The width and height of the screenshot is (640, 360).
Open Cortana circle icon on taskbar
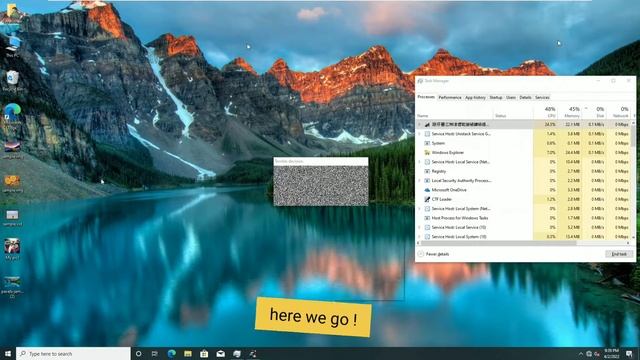click(138, 353)
